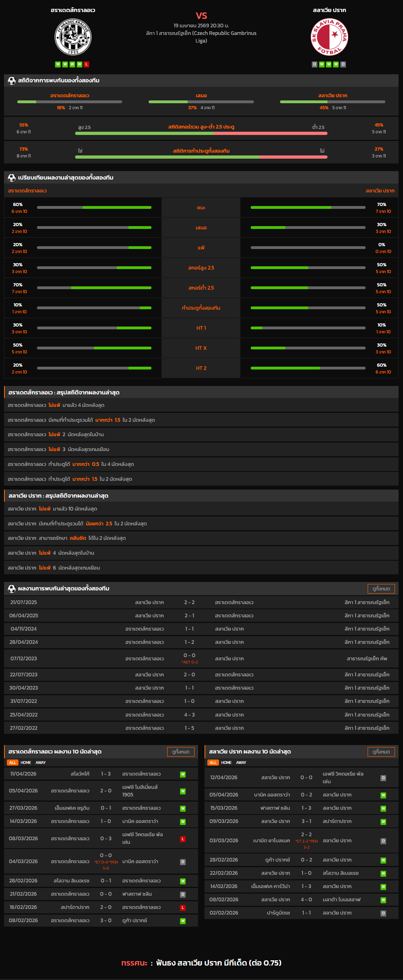Click the red L form badge under Hradec logo

(x=87, y=64)
